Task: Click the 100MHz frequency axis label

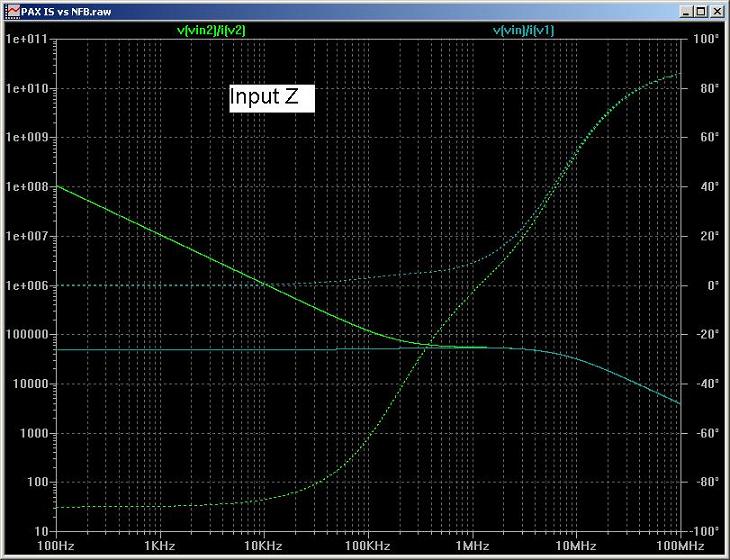Action: (681, 546)
